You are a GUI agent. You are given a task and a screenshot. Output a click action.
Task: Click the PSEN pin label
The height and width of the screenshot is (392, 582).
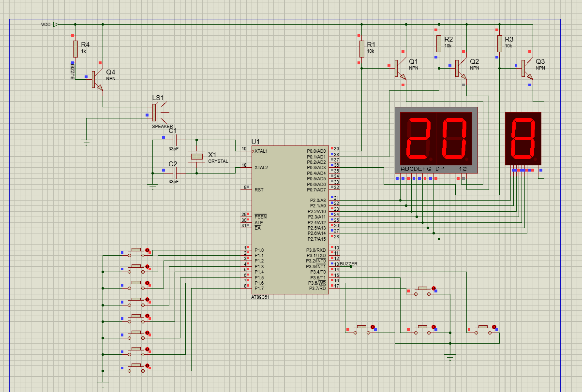[x=260, y=217]
